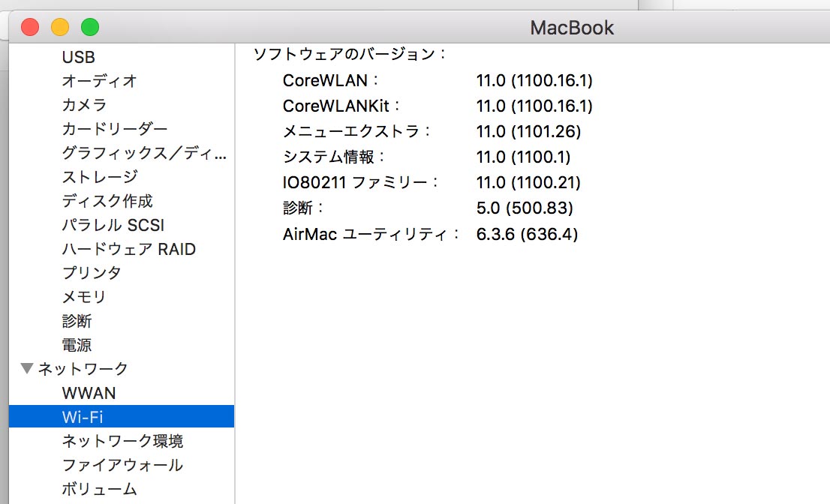Close the MacBook window with red button
This screenshot has width=830, height=504.
pyautogui.click(x=30, y=27)
